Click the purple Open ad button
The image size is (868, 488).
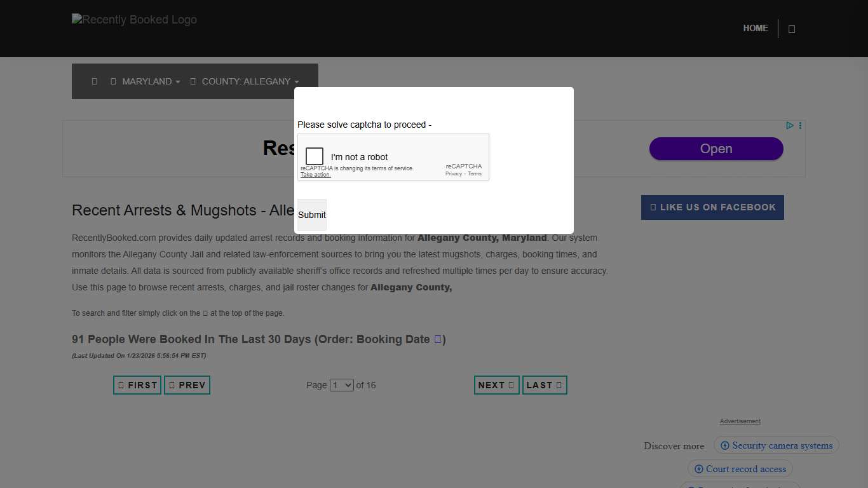[x=716, y=149]
